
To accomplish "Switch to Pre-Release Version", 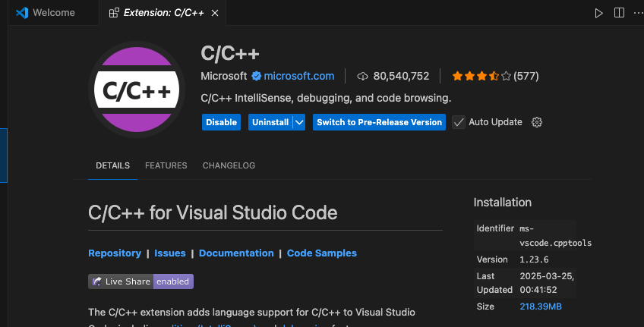I will [379, 122].
